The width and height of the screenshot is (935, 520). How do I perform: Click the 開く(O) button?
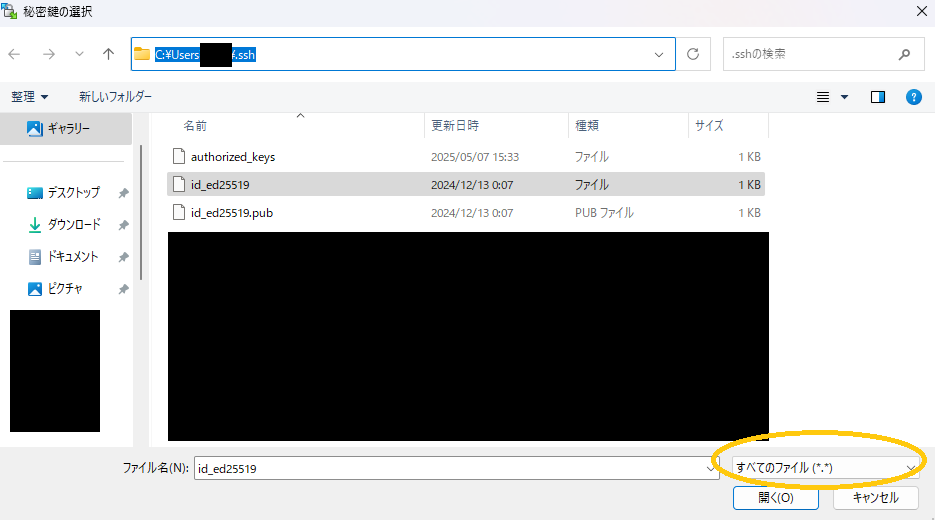[776, 497]
